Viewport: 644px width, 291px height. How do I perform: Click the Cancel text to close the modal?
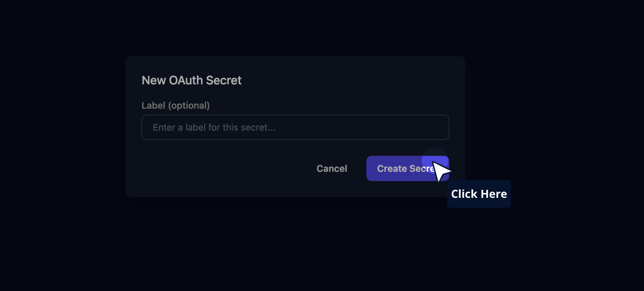[331, 169]
